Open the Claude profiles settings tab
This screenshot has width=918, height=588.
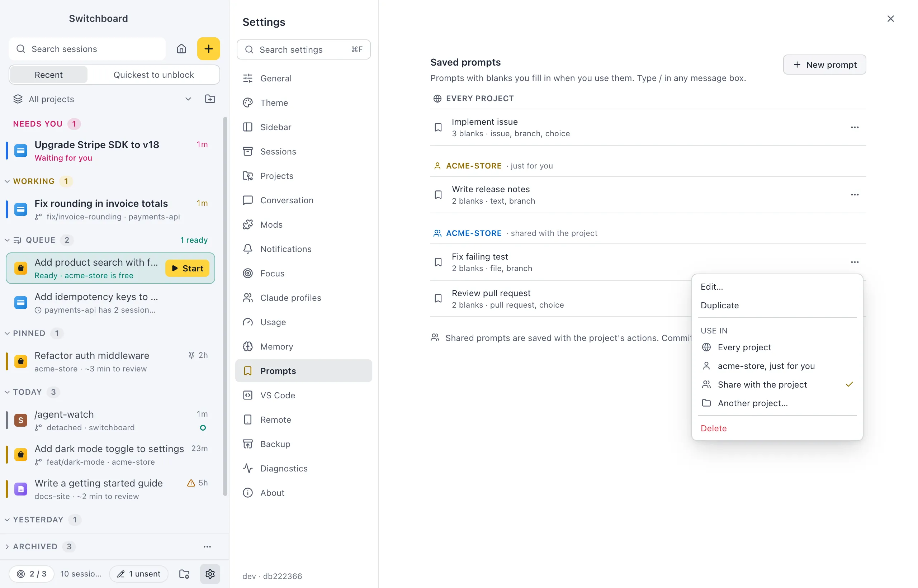click(x=304, y=298)
